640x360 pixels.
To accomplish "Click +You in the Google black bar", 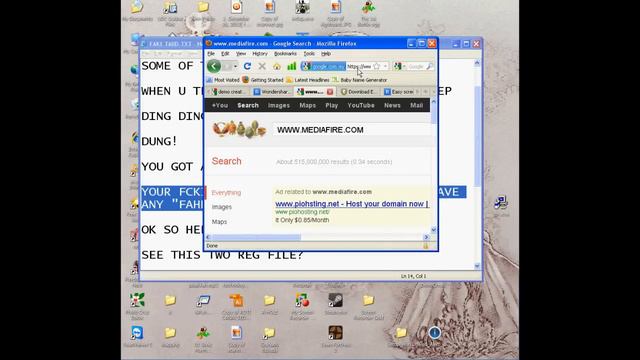I will pyautogui.click(x=220, y=105).
